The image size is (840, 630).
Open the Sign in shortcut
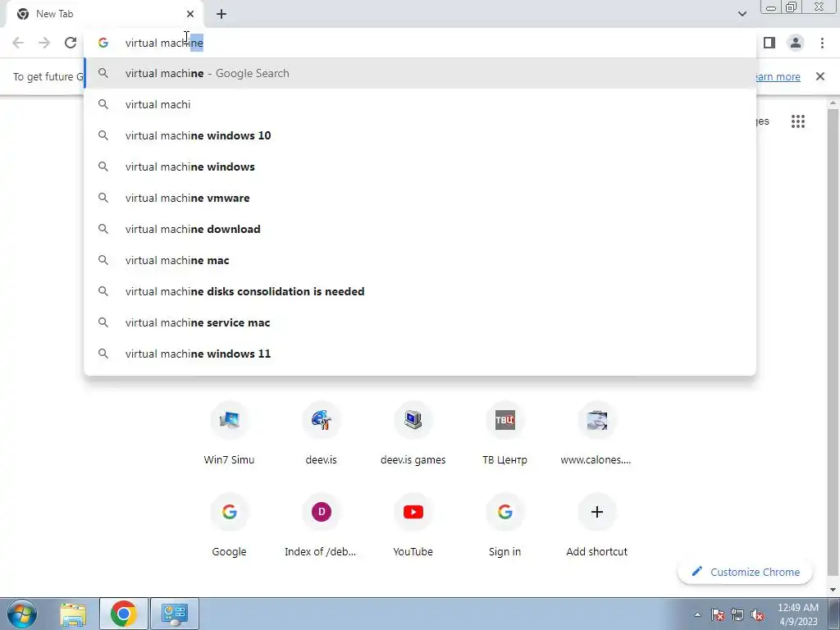[x=505, y=526]
